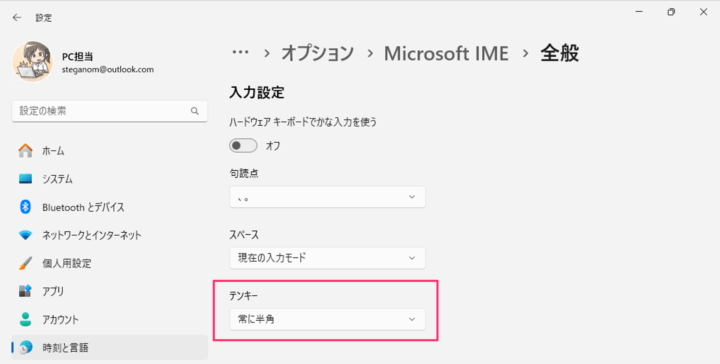
Task: Navigate to Microsoft IME breadcrumb
Action: 446,53
